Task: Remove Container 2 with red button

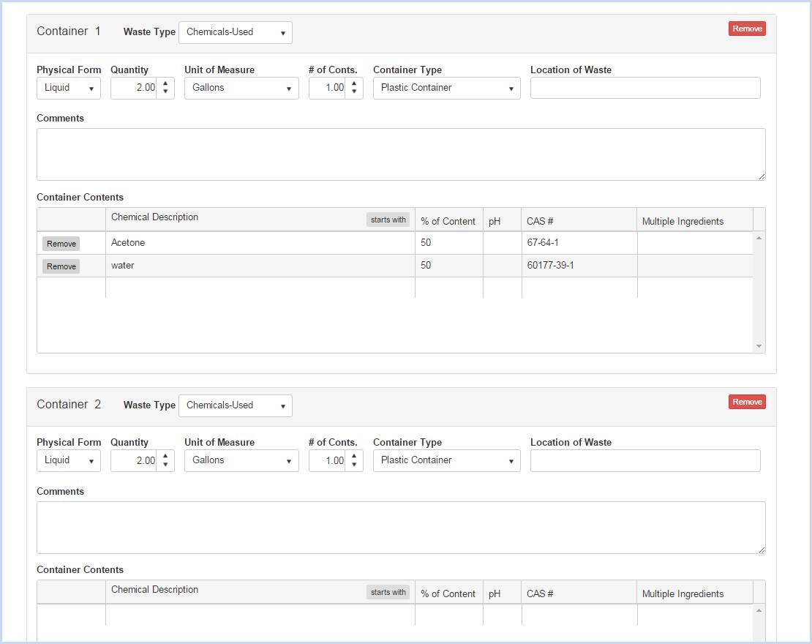Action: [x=747, y=402]
